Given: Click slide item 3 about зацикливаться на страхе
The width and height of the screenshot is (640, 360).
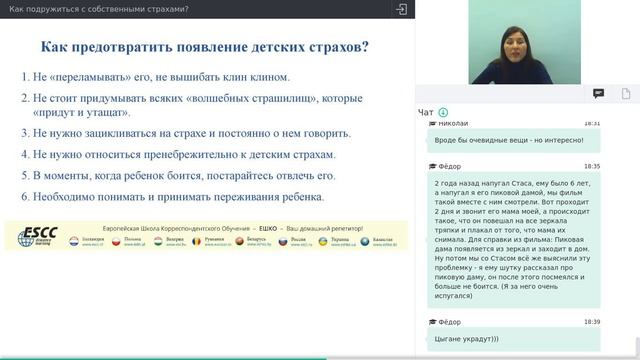Looking at the screenshot, I should tap(186, 133).
